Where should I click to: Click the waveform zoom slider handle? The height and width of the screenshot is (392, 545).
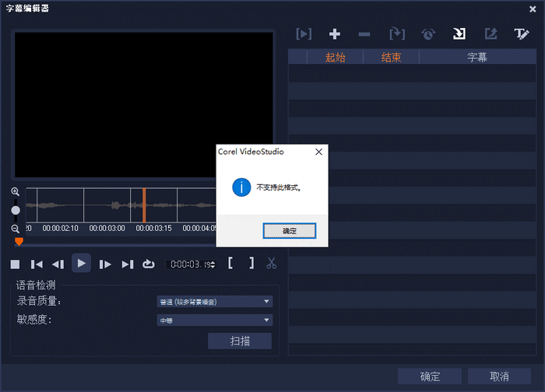pos(16,211)
